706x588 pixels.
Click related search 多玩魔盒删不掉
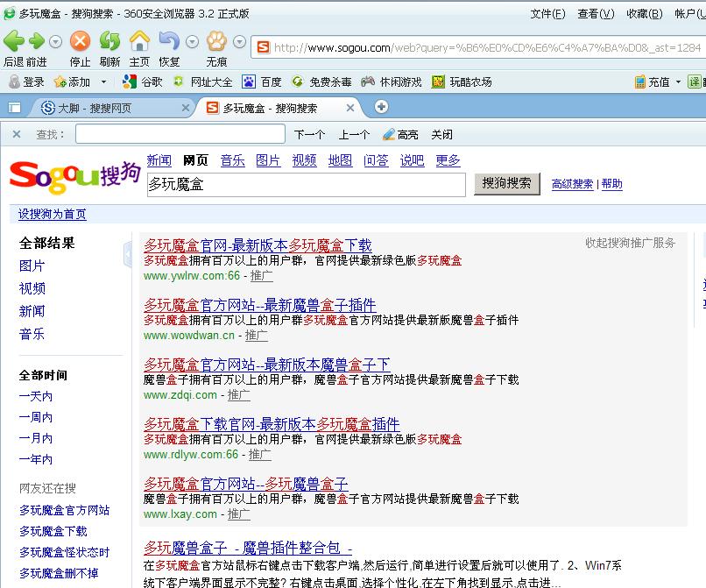(59, 573)
